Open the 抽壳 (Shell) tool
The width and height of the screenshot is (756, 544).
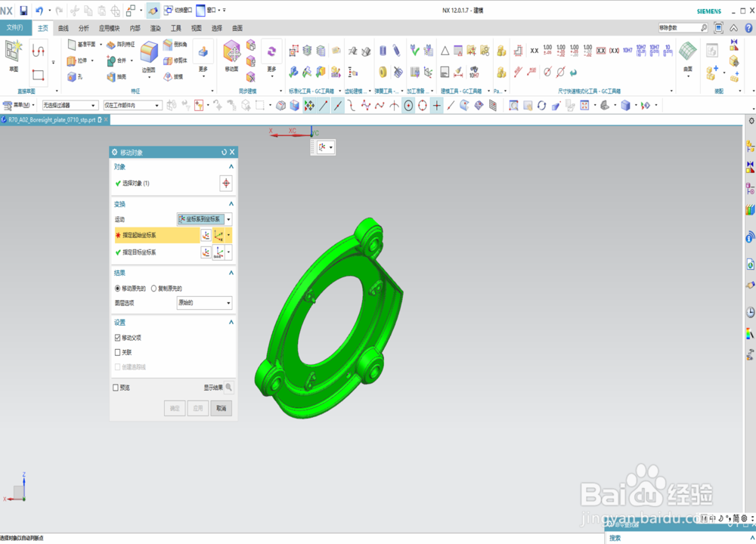tap(116, 76)
